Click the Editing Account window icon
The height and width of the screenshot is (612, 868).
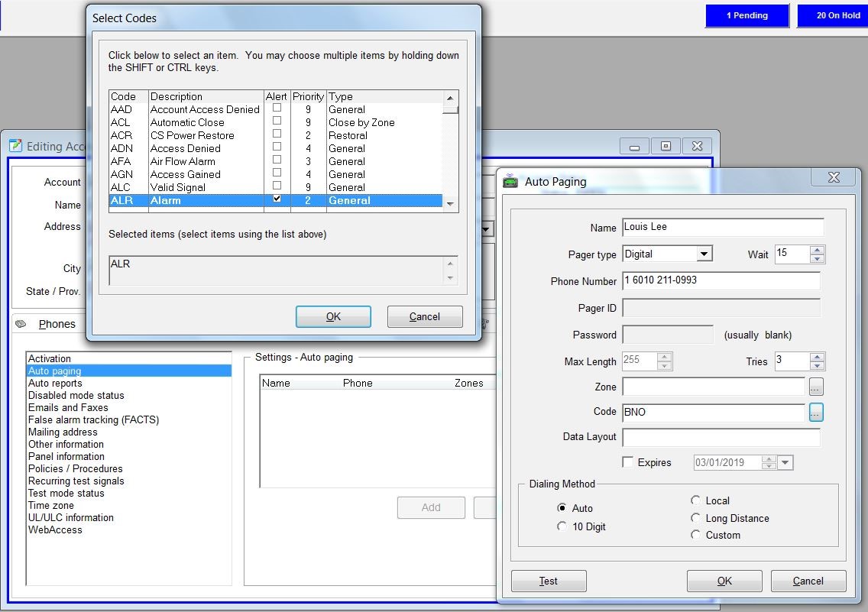point(15,145)
